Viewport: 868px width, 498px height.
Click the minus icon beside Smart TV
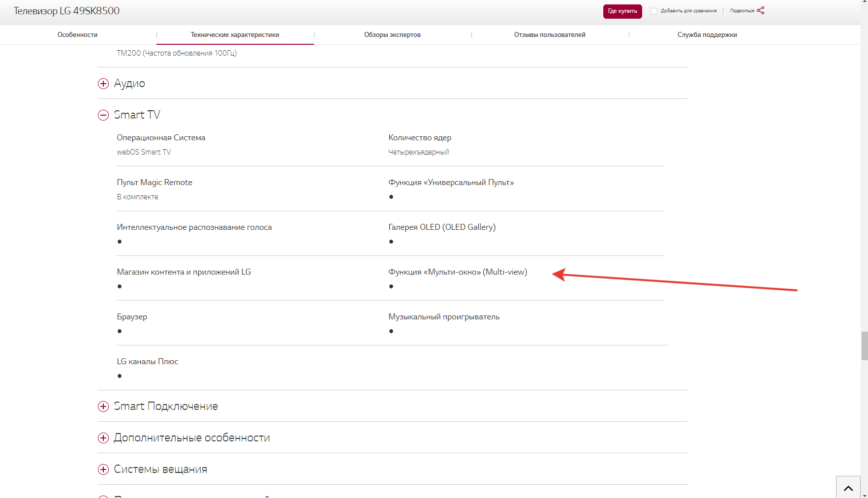[x=103, y=115]
